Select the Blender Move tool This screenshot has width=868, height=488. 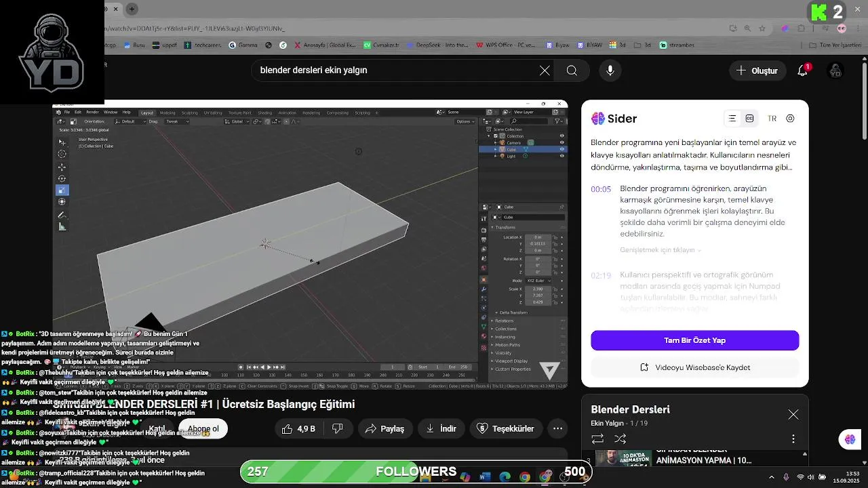[x=62, y=167]
